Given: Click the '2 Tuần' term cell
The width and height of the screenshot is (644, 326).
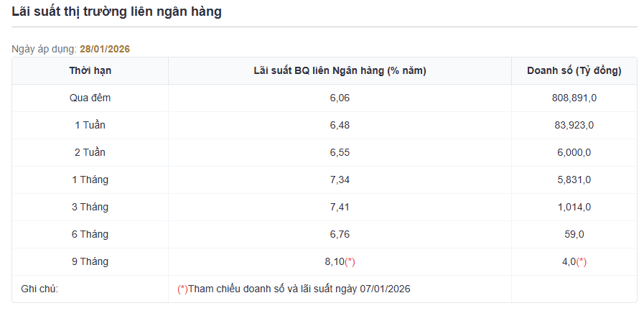Looking at the screenshot, I should 90,152.
